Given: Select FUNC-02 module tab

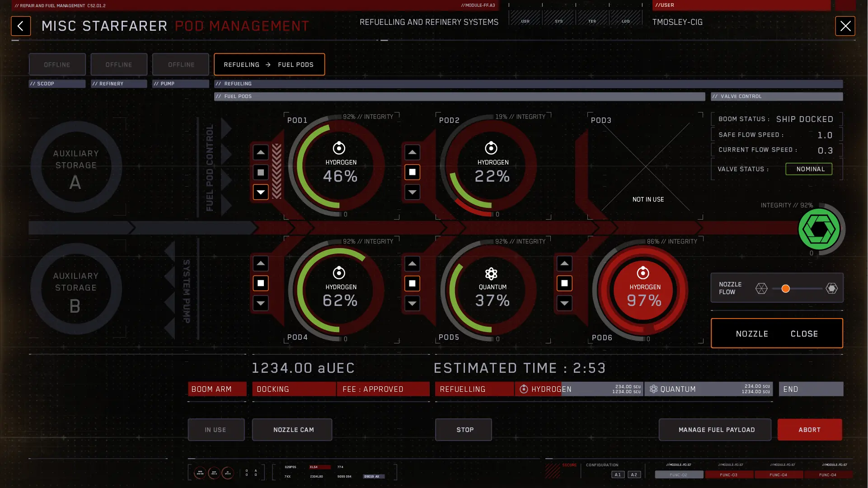Looking at the screenshot, I should click(x=679, y=475).
